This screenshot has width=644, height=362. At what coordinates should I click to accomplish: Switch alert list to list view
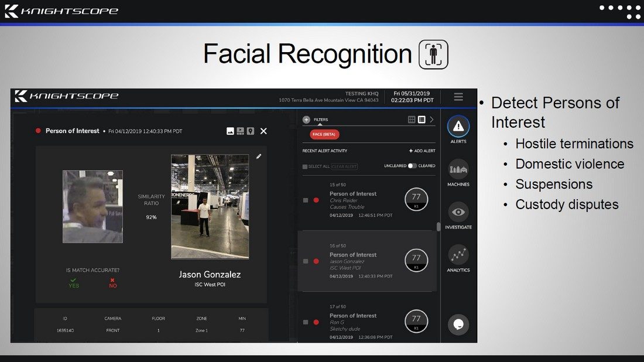click(422, 119)
